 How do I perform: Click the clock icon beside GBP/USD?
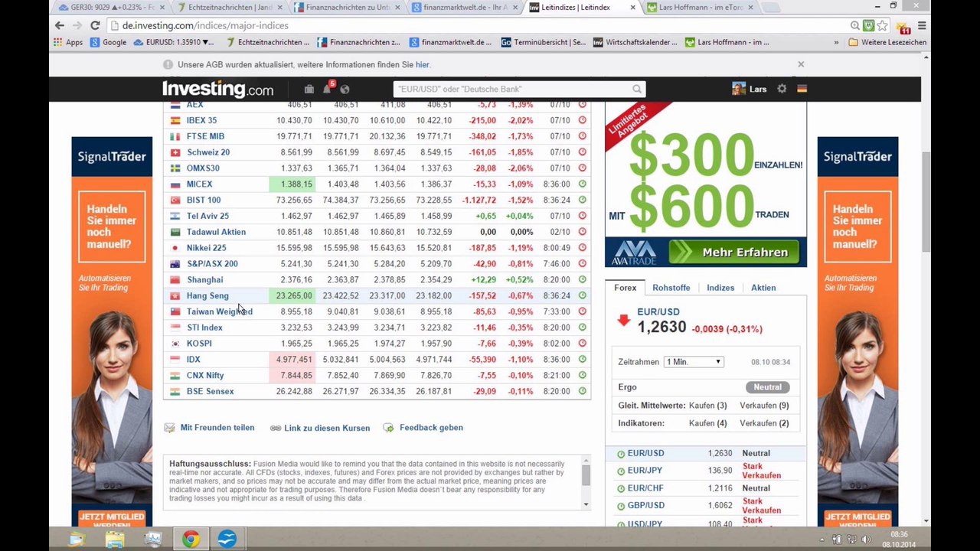[x=621, y=506]
